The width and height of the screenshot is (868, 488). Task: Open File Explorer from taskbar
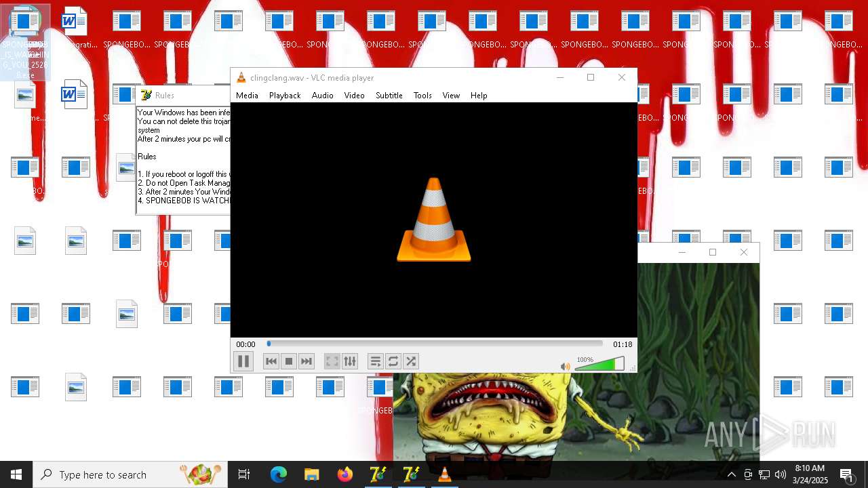point(311,474)
